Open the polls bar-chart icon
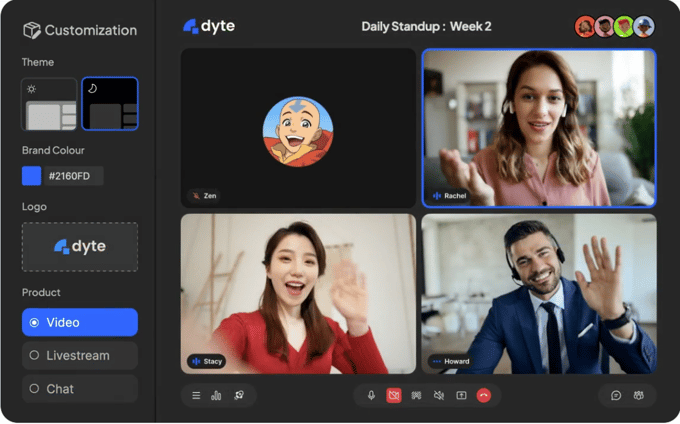Image resolution: width=680 pixels, height=424 pixels. (216, 395)
